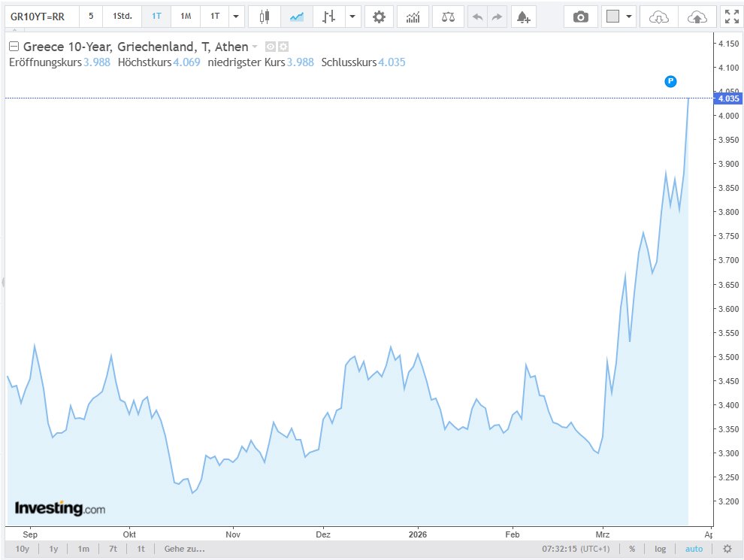The width and height of the screenshot is (744, 560).
Task: Set range to 1y
Action: [x=53, y=549]
